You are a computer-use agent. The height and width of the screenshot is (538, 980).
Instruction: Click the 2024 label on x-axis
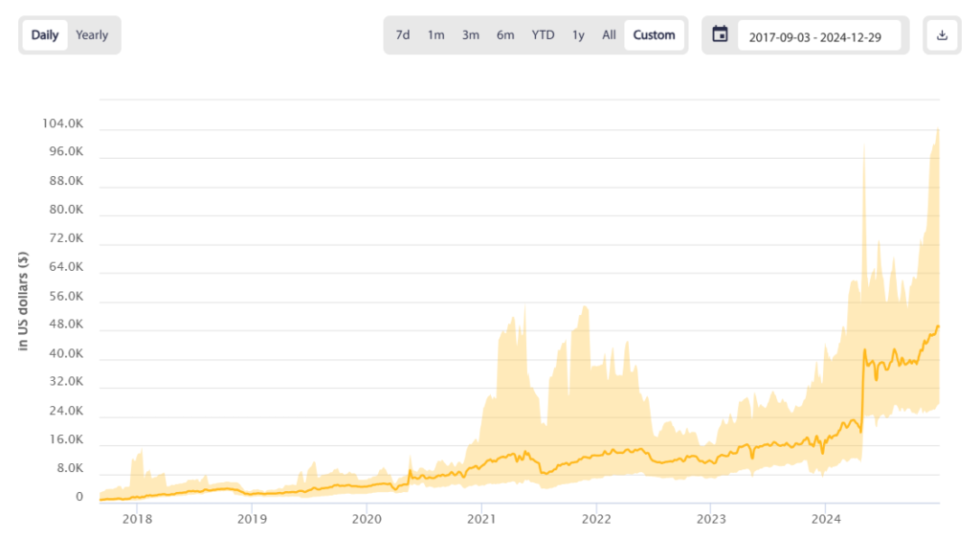[x=825, y=519]
